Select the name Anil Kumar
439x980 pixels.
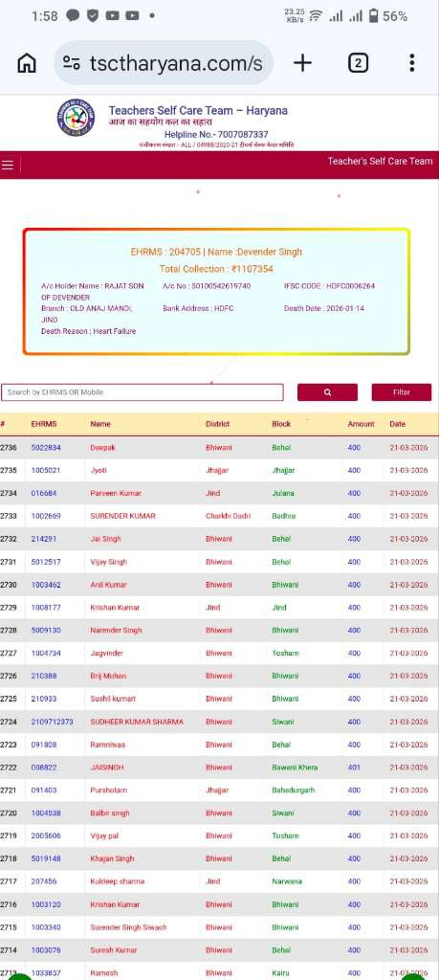[109, 585]
